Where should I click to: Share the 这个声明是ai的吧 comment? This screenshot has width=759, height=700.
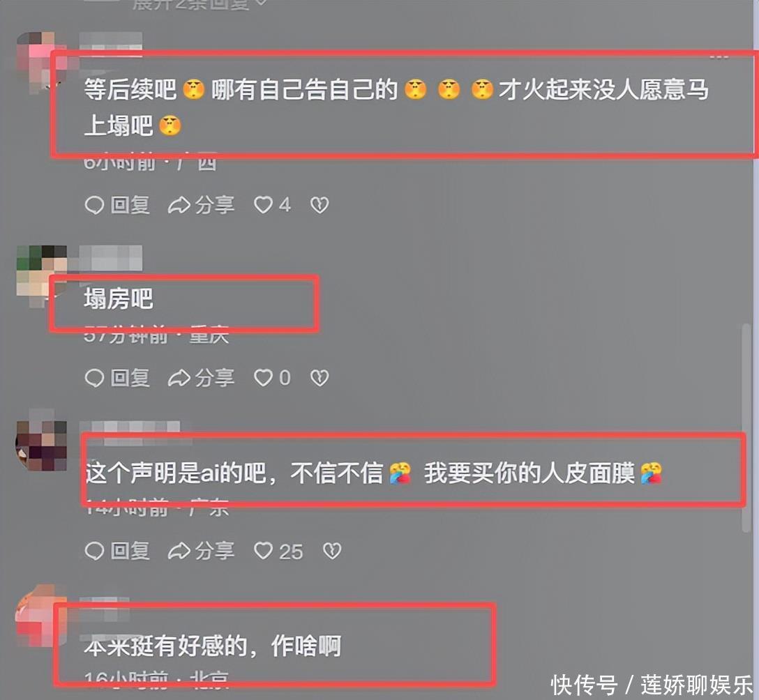tap(201, 551)
